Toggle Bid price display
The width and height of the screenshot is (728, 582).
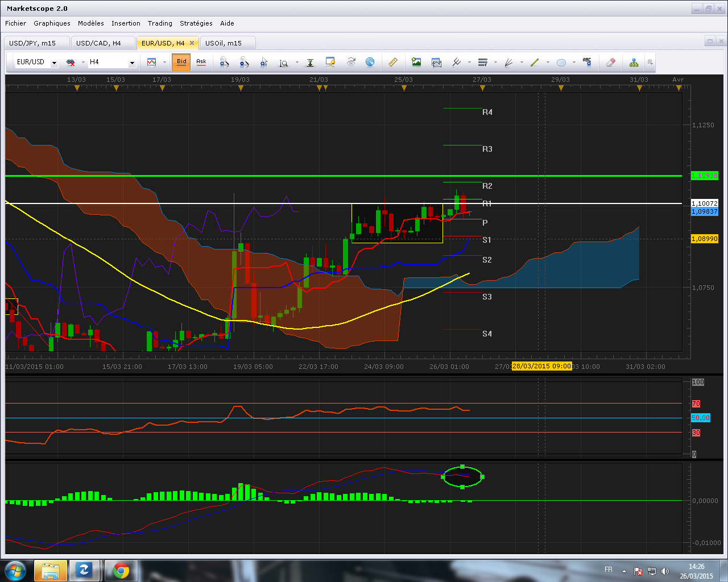pyautogui.click(x=181, y=62)
